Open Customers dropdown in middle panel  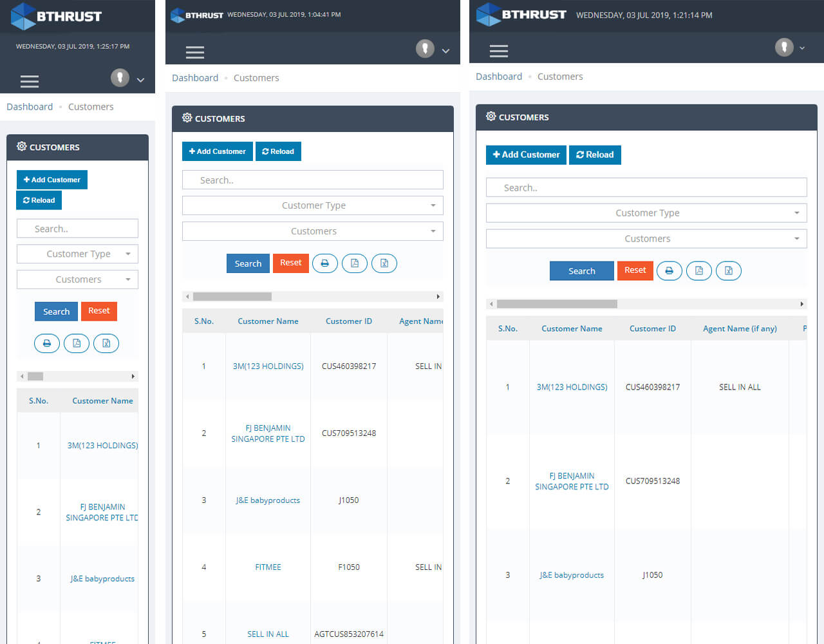(313, 231)
